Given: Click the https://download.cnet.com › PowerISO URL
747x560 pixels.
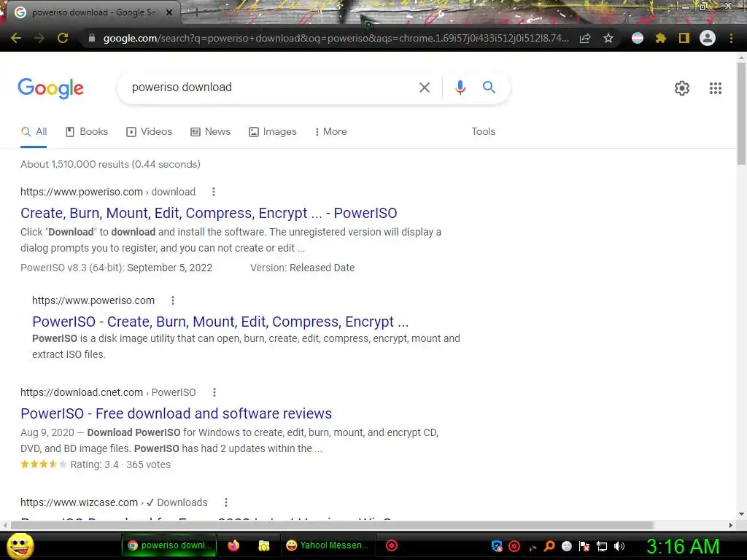Looking at the screenshot, I should [x=108, y=392].
